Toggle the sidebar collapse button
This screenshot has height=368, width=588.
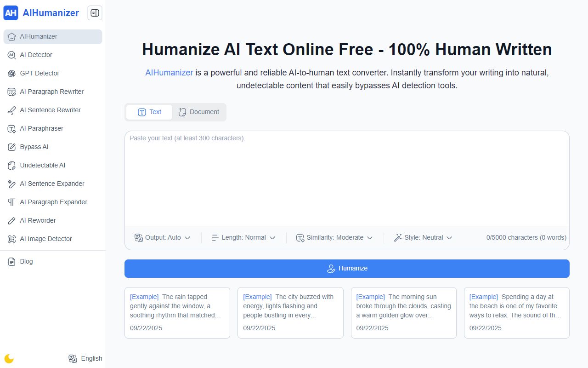[95, 13]
